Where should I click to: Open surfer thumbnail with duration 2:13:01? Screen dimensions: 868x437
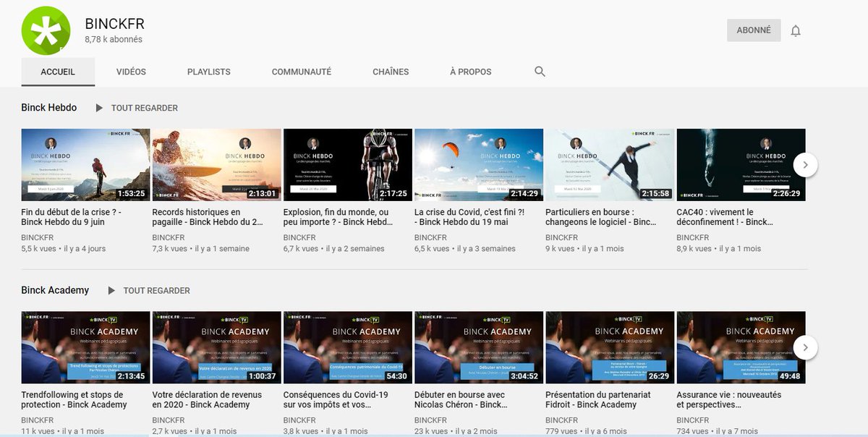point(217,165)
